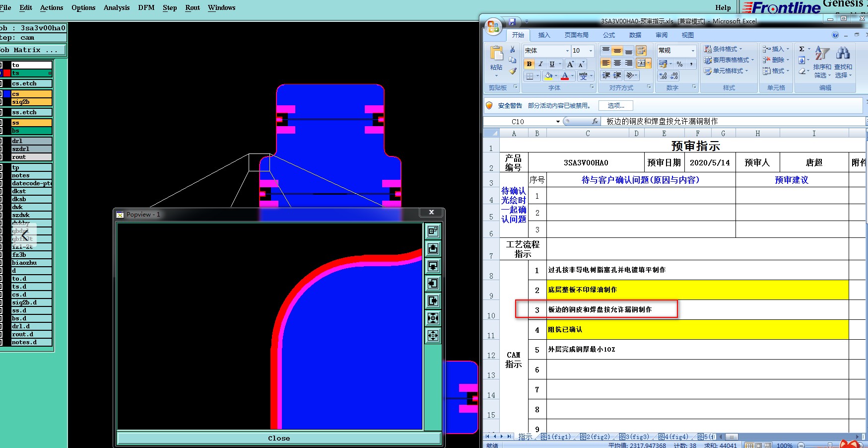Click the 选项... security warning button
The width and height of the screenshot is (868, 448).
pyautogui.click(x=615, y=105)
